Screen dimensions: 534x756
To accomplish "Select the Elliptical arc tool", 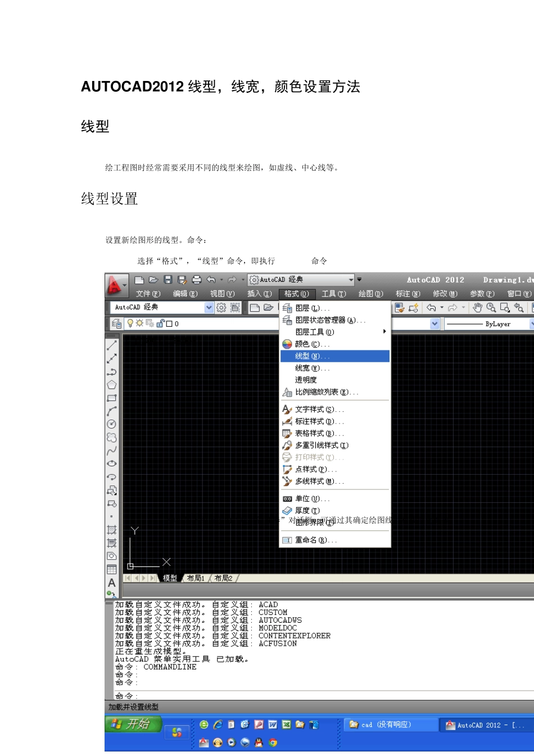I will 112,476.
